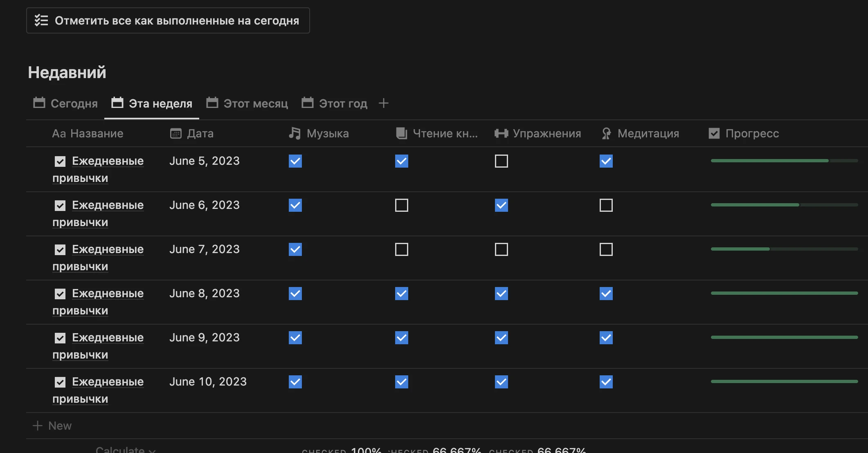Uncheck Медитация for June 8, 2023
The height and width of the screenshot is (453, 868).
pyautogui.click(x=606, y=294)
